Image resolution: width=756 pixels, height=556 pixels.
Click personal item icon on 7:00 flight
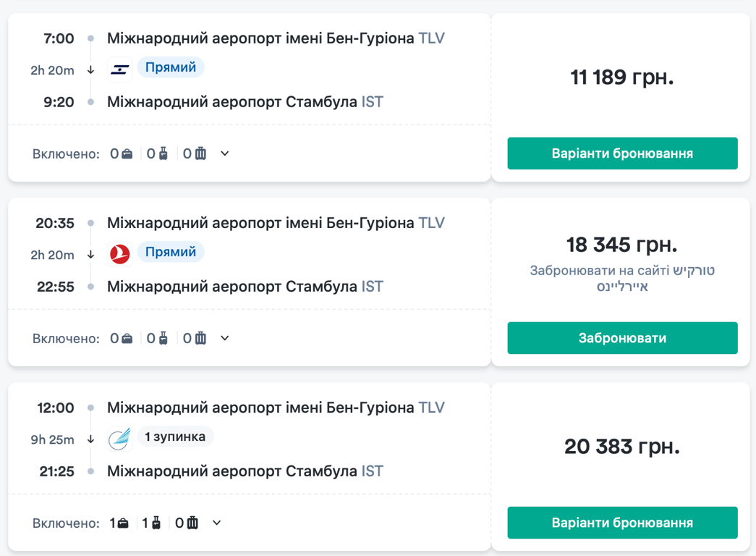(x=127, y=153)
